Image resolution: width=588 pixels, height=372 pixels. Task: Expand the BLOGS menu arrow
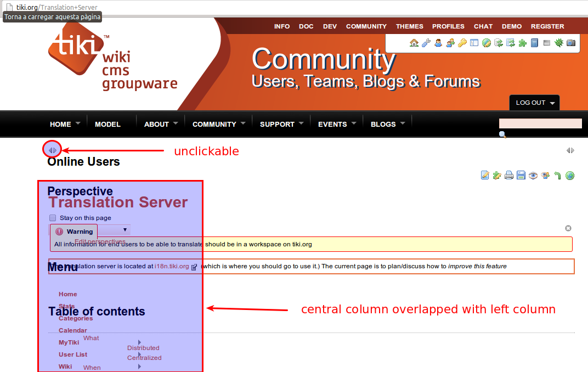[403, 123]
